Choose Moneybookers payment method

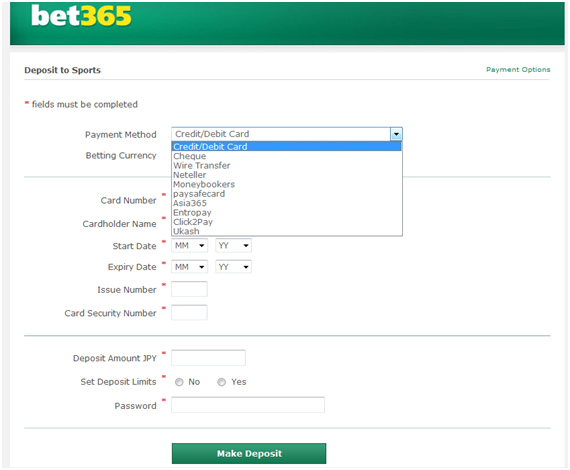point(286,184)
